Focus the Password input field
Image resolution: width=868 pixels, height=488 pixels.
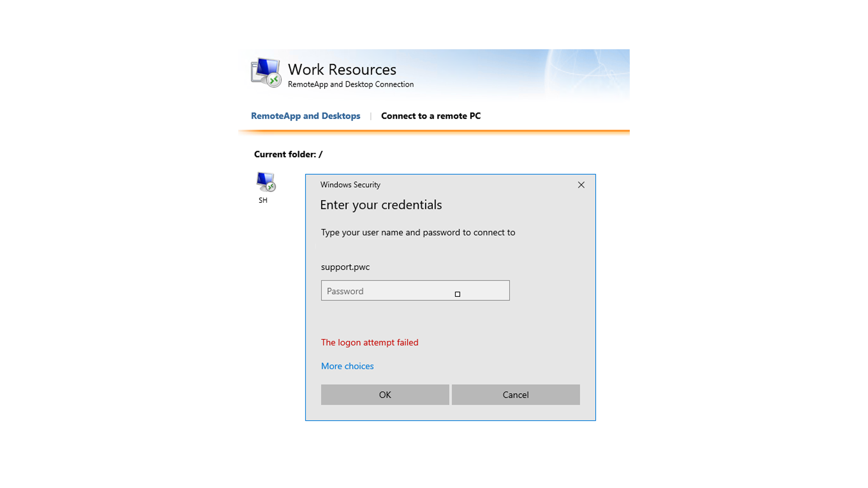pos(415,291)
